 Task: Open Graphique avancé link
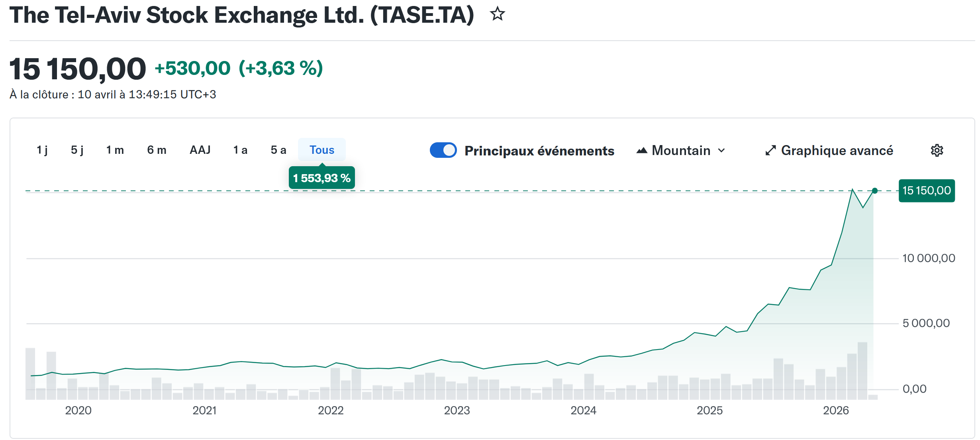tap(837, 150)
